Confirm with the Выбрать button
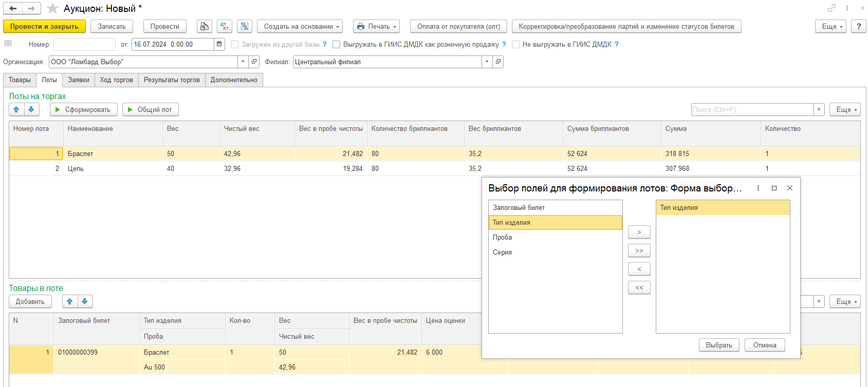This screenshot has height=387, width=868. (719, 345)
